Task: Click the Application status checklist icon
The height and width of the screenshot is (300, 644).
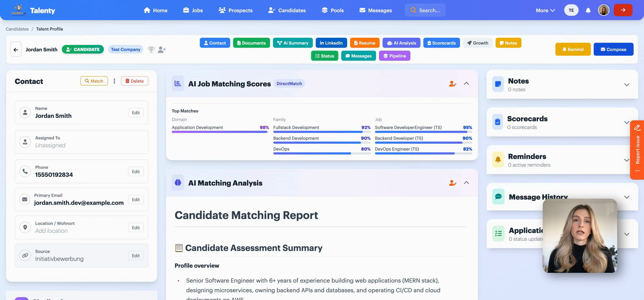Action: click(x=498, y=234)
